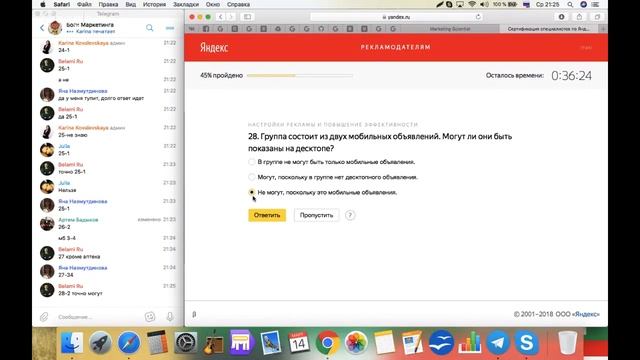This screenshot has height=360, width=640.
Task: Open volume control in menu bar
Action: coord(484,4)
